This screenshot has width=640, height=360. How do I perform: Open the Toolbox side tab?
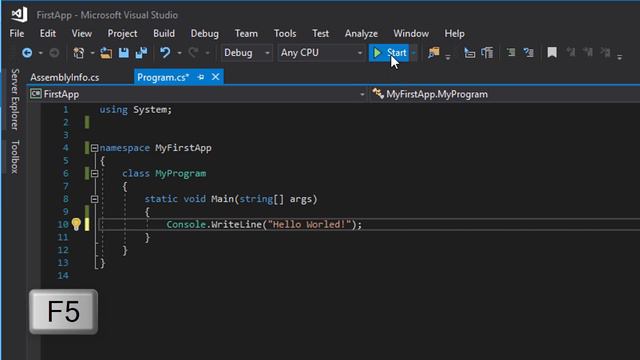pos(15,157)
